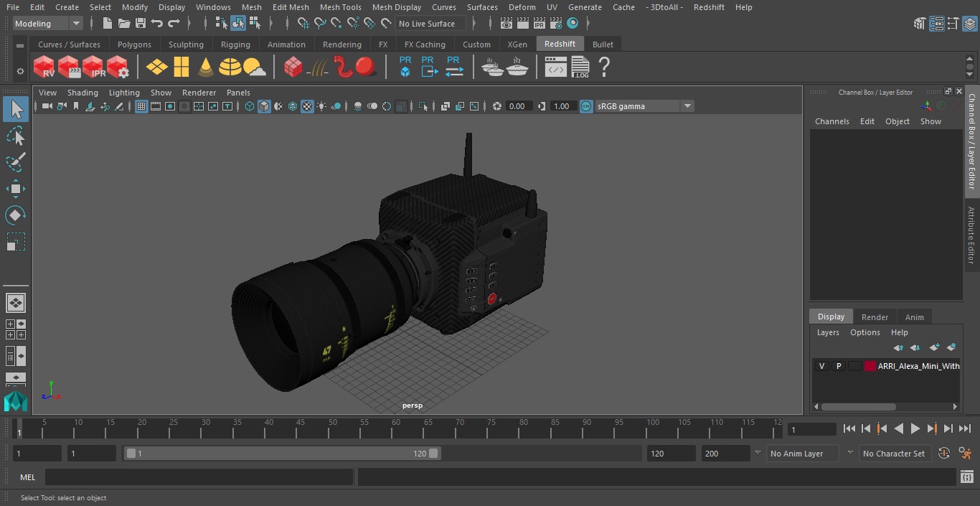The width and height of the screenshot is (980, 506).
Task: Open the Attribute Editor side tab
Action: [x=972, y=235]
